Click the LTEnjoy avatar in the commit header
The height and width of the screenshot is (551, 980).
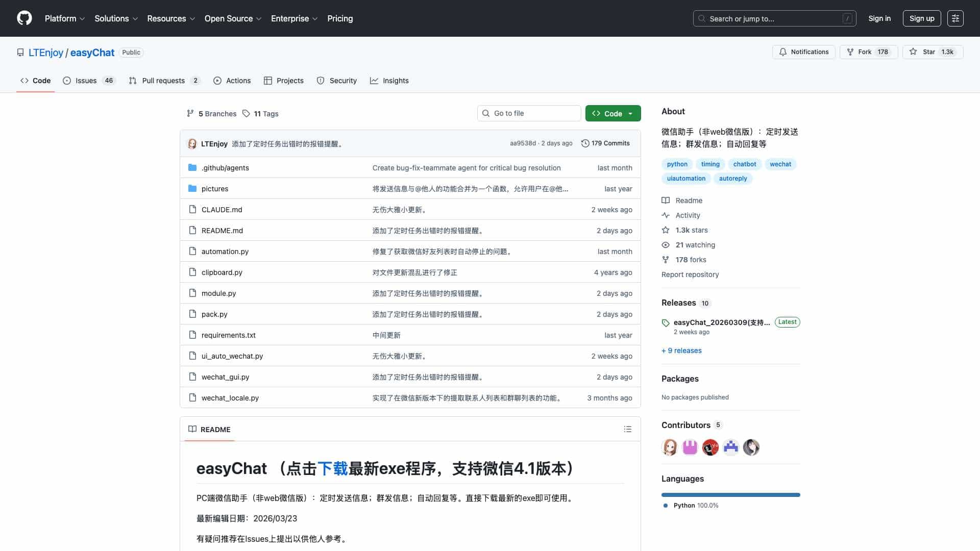point(192,144)
